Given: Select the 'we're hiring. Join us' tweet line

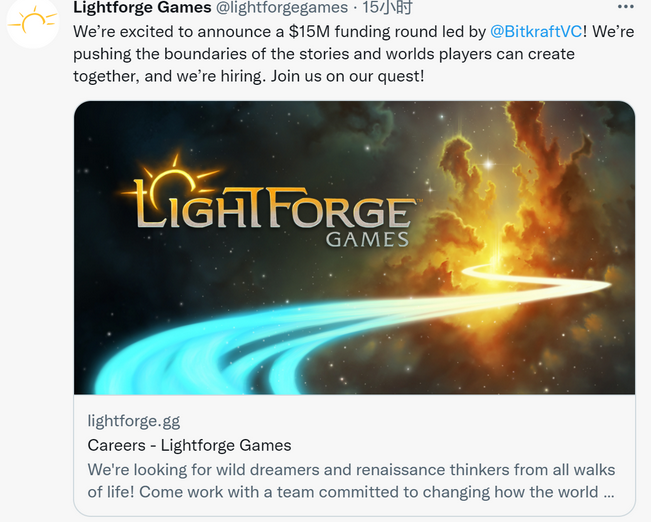Looking at the screenshot, I should [x=249, y=76].
